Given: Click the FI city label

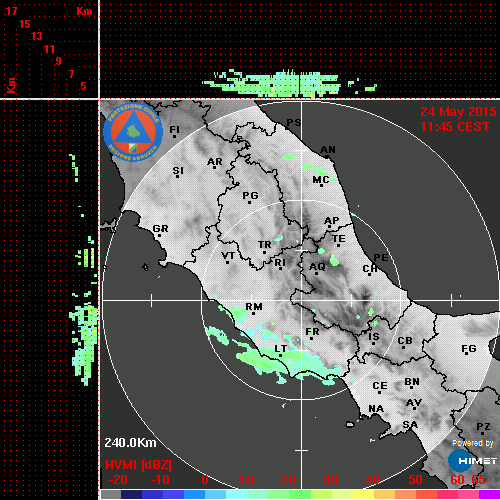Looking at the screenshot, I should coord(174,129).
